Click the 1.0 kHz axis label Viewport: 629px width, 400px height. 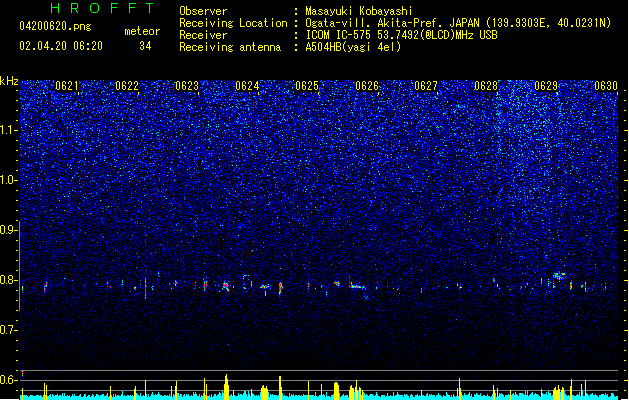click(9, 180)
